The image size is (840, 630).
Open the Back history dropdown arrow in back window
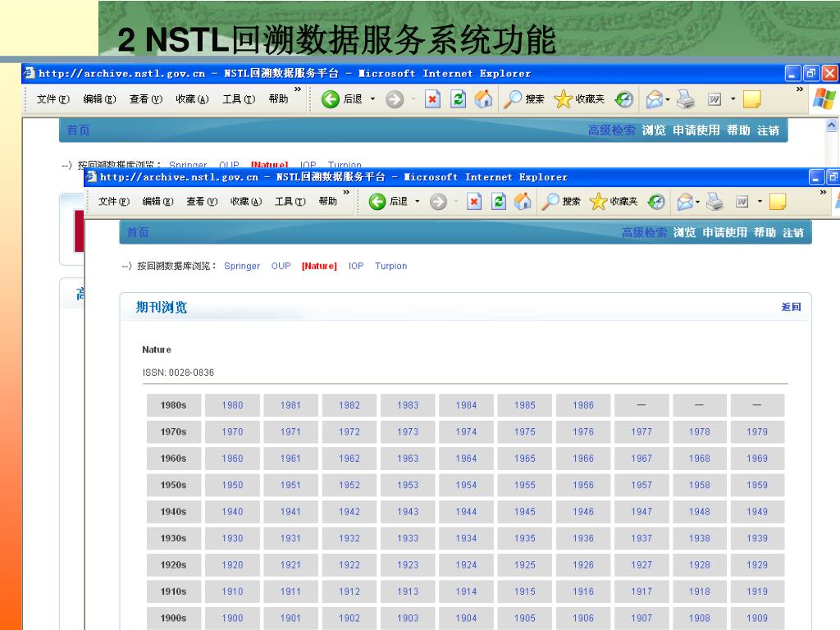coord(373,99)
